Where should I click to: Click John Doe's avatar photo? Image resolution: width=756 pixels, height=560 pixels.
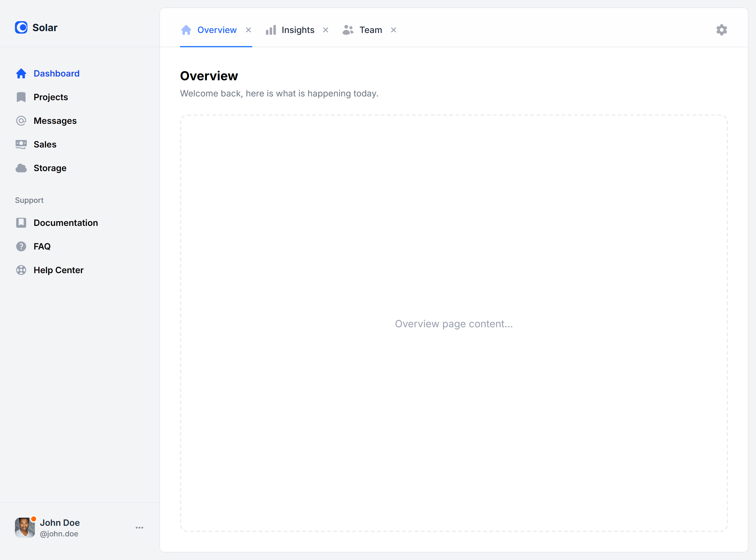(x=25, y=527)
